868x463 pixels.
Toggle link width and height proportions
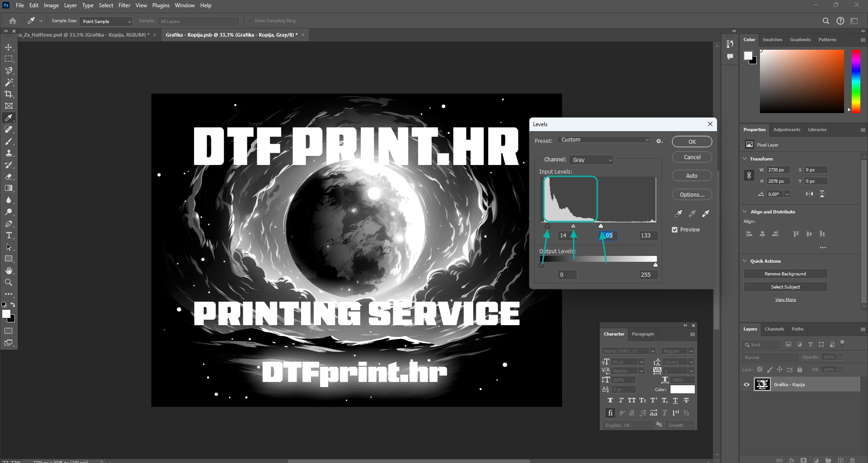[749, 175]
